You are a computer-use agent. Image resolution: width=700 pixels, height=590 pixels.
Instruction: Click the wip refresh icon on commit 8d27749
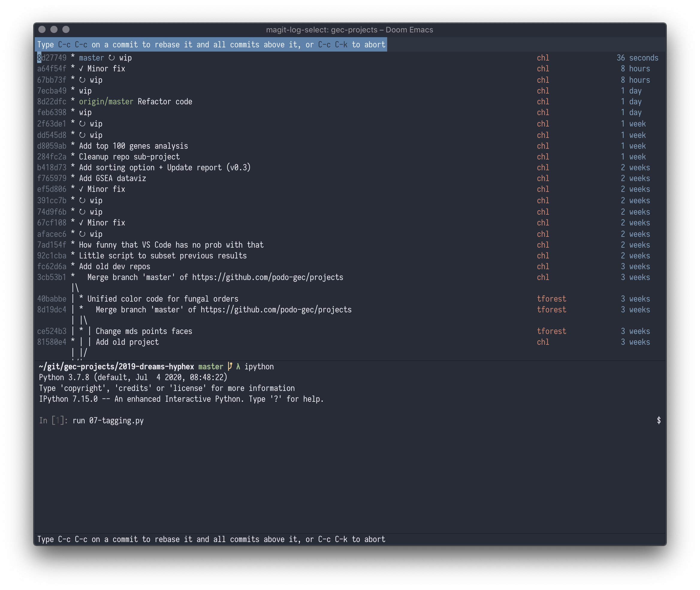point(112,58)
